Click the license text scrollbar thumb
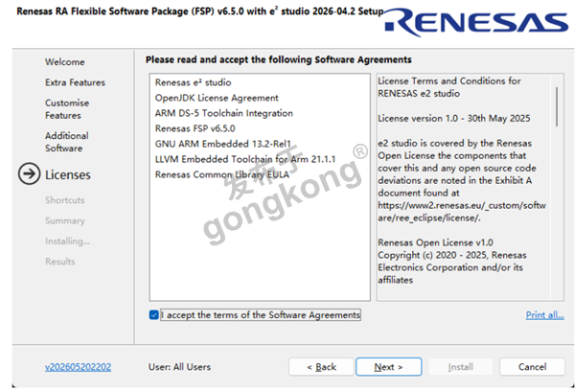The height and width of the screenshot is (392, 575). click(557, 106)
